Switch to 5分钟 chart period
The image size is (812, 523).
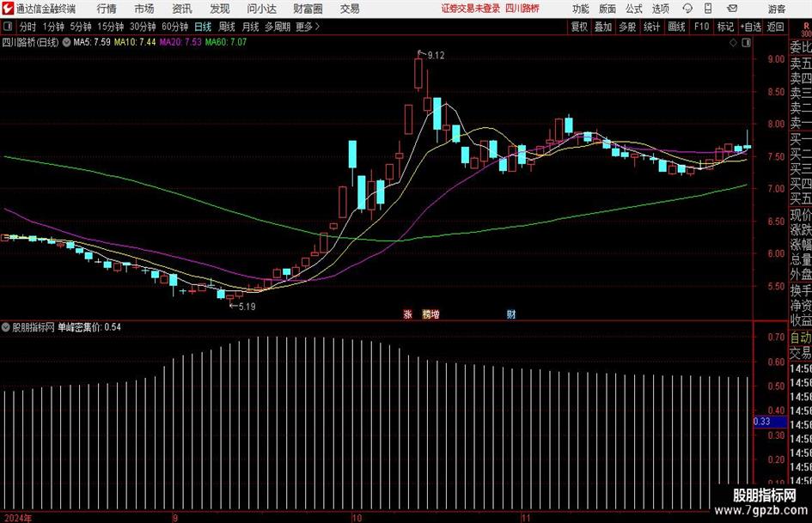pos(81,27)
